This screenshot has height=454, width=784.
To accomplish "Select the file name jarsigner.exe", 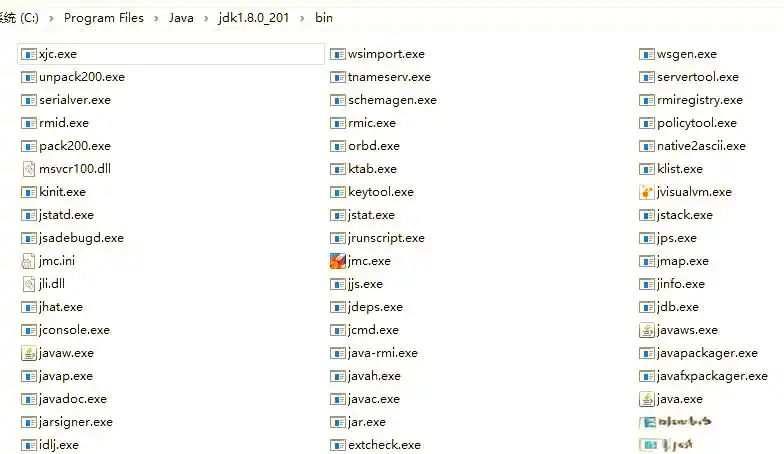I will pos(76,422).
